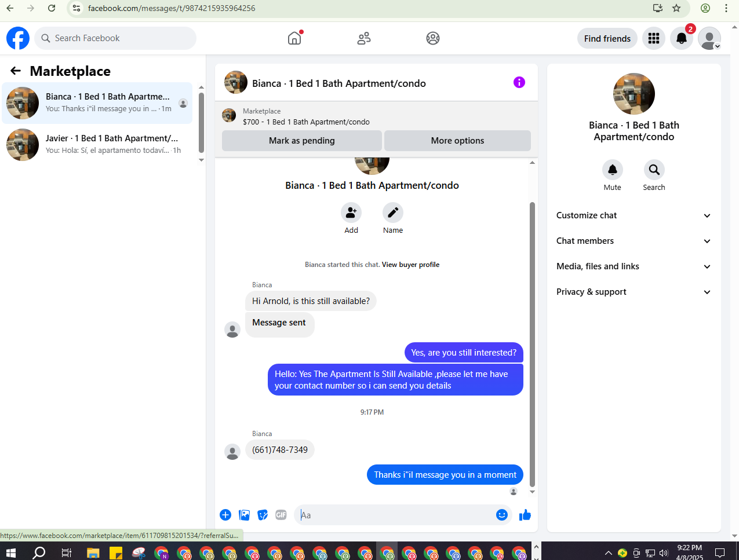Click the 'Message sent' bubble
The width and height of the screenshot is (739, 560).
tap(280, 324)
